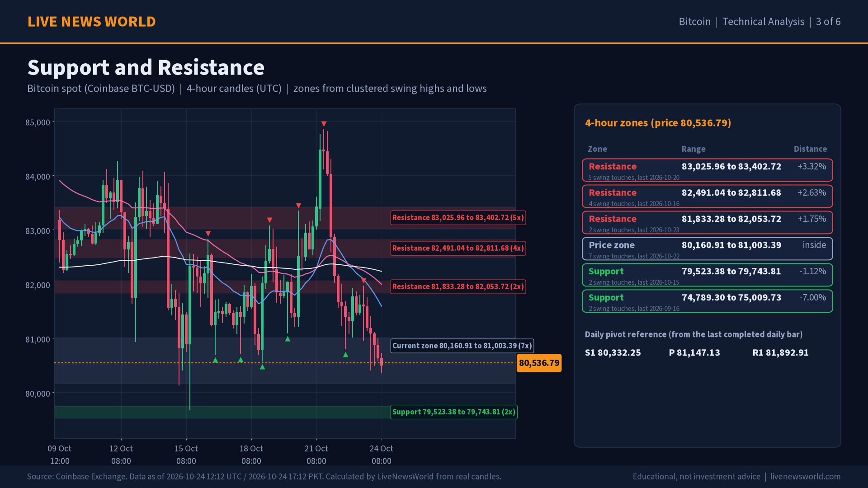Click the 3 of 6 page indicator
Image resolution: width=868 pixels, height=488 pixels.
pyautogui.click(x=828, y=22)
